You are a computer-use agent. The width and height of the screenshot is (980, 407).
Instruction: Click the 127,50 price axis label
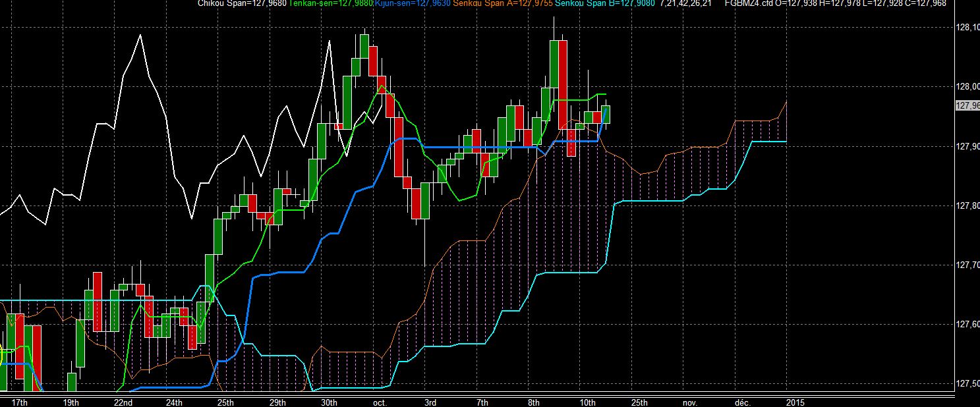(967, 383)
